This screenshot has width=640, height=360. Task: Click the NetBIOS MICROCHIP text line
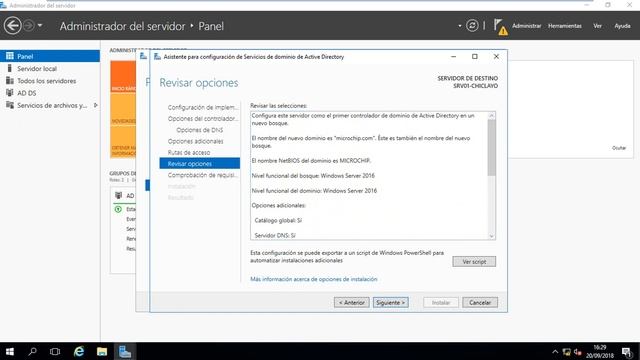[311, 160]
